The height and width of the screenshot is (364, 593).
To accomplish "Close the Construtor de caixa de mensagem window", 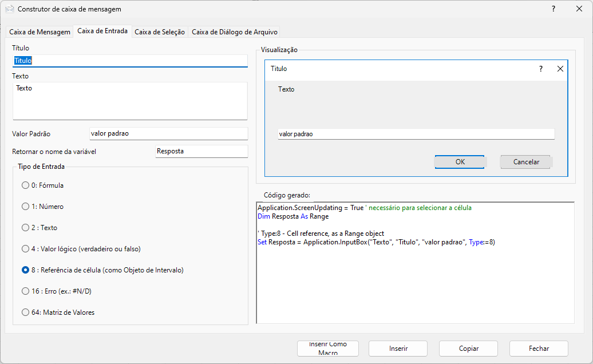I will coord(579,9).
